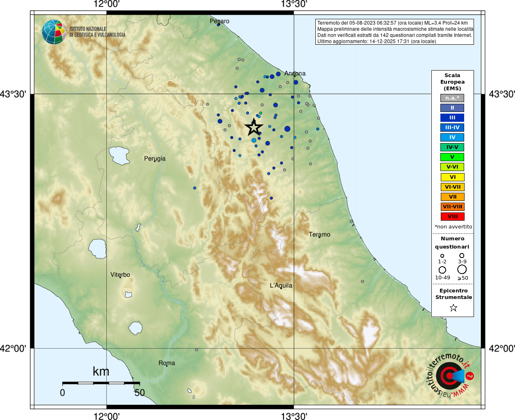Screen dimensions: 515x420
Task: Click the 10-49 questionnaires circle symbol
Action: (442, 270)
